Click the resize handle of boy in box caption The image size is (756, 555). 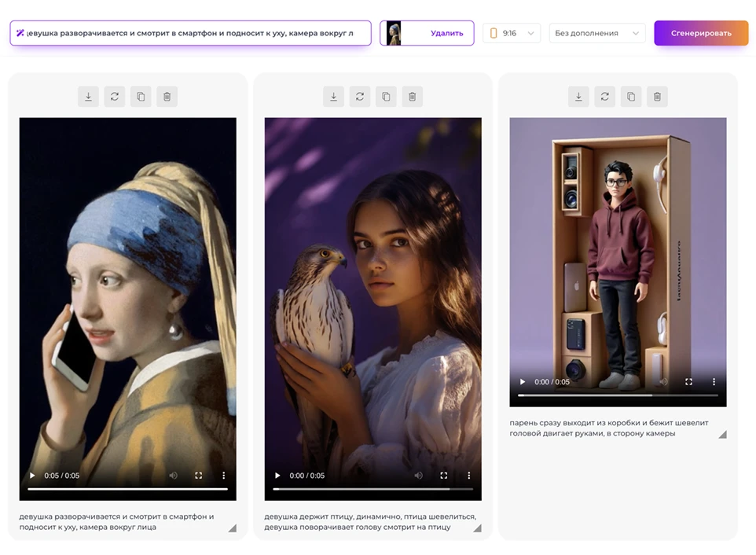tap(722, 435)
